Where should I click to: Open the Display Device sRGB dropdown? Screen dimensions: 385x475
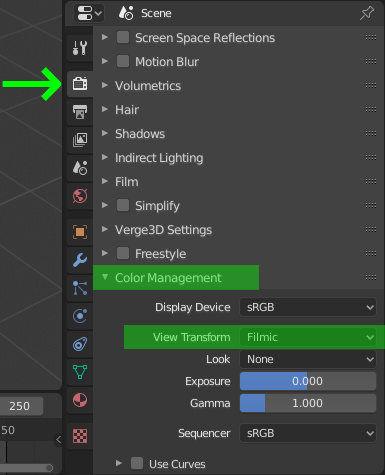(x=308, y=307)
